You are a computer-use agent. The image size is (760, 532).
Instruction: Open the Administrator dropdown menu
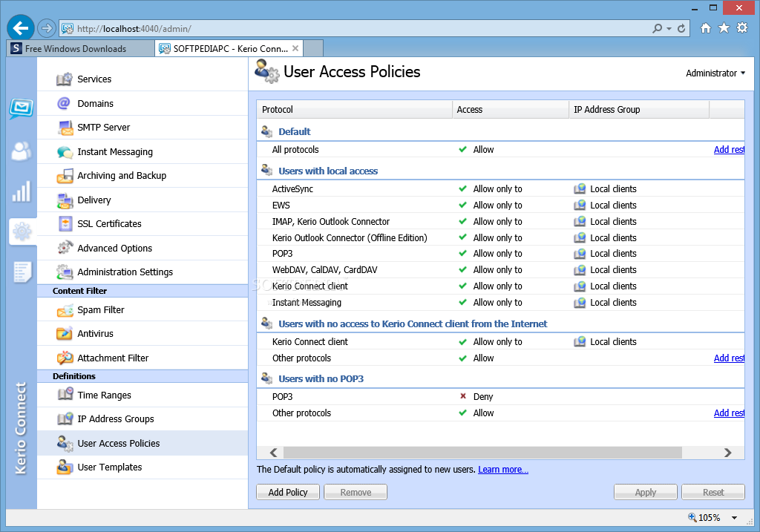(x=715, y=73)
